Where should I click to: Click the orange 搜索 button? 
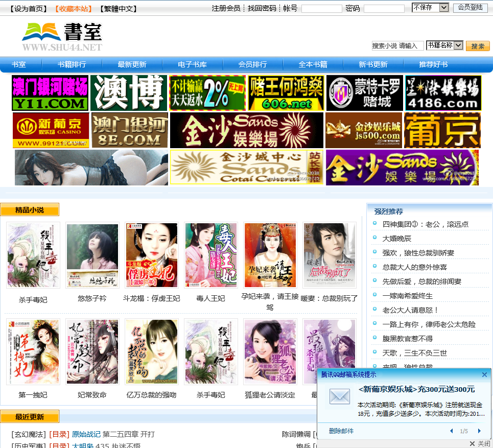(x=478, y=46)
